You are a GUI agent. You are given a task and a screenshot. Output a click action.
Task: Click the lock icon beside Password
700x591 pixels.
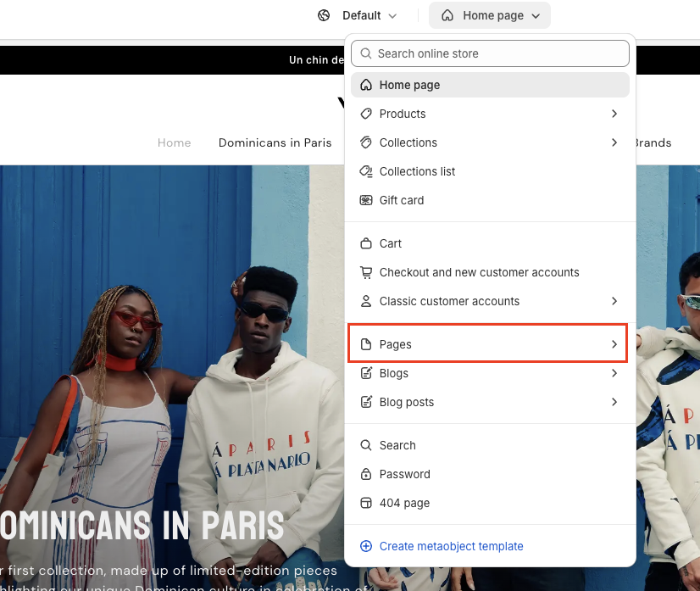366,474
